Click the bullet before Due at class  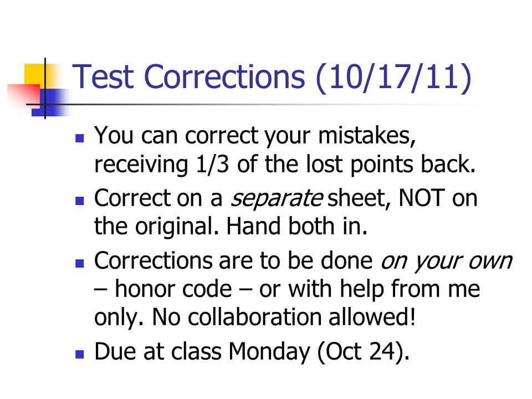coord(80,354)
